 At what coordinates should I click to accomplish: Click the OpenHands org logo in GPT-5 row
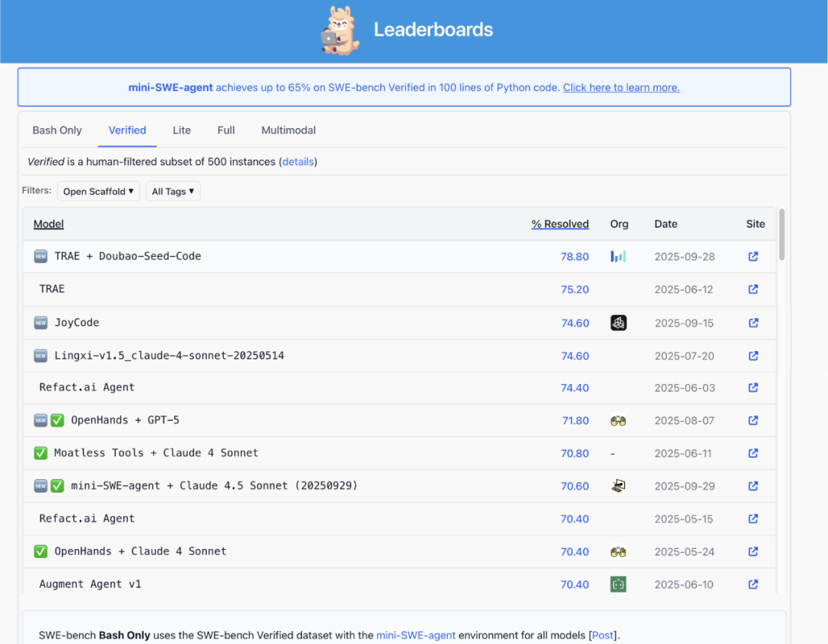point(619,421)
